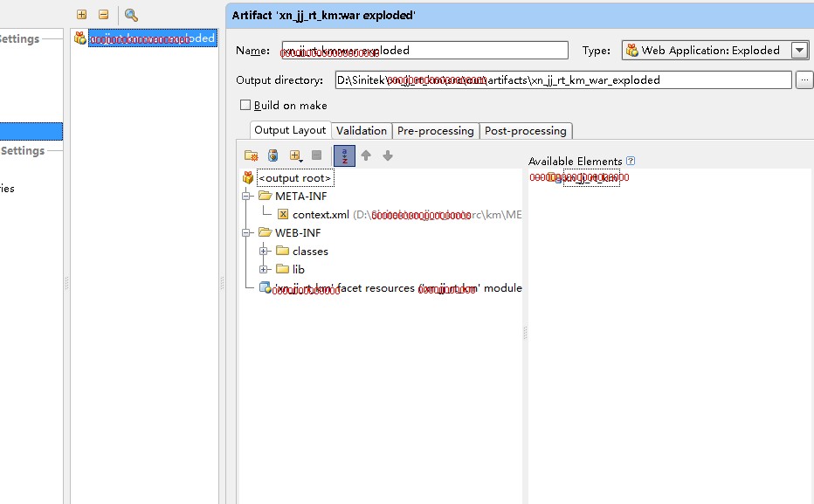The image size is (814, 504).
Task: Click the context.xml file icon
Action: [x=283, y=214]
